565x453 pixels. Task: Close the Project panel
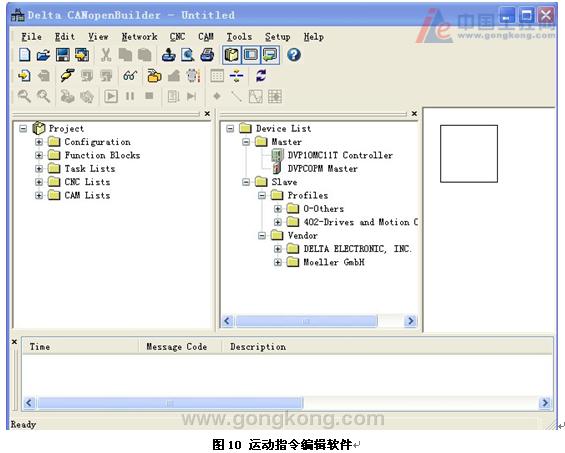pyautogui.click(x=207, y=114)
